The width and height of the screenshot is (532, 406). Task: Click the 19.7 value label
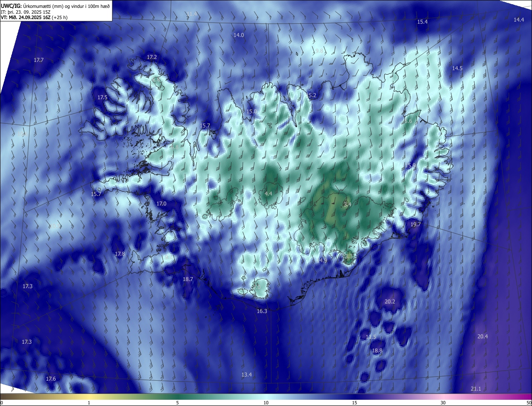pyautogui.click(x=416, y=224)
